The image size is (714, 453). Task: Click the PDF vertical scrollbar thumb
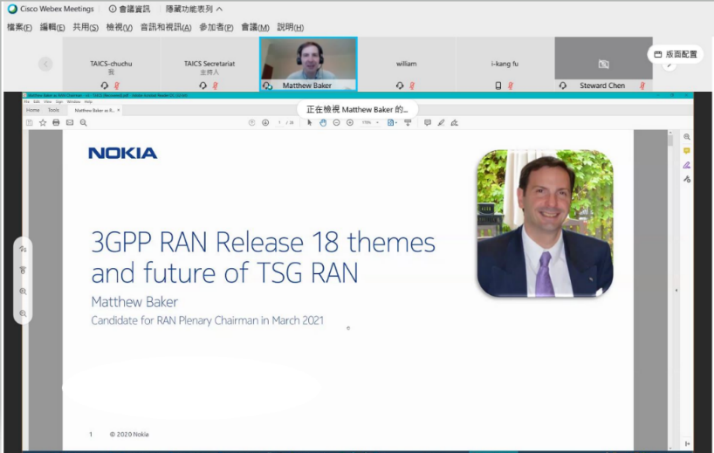[670, 140]
